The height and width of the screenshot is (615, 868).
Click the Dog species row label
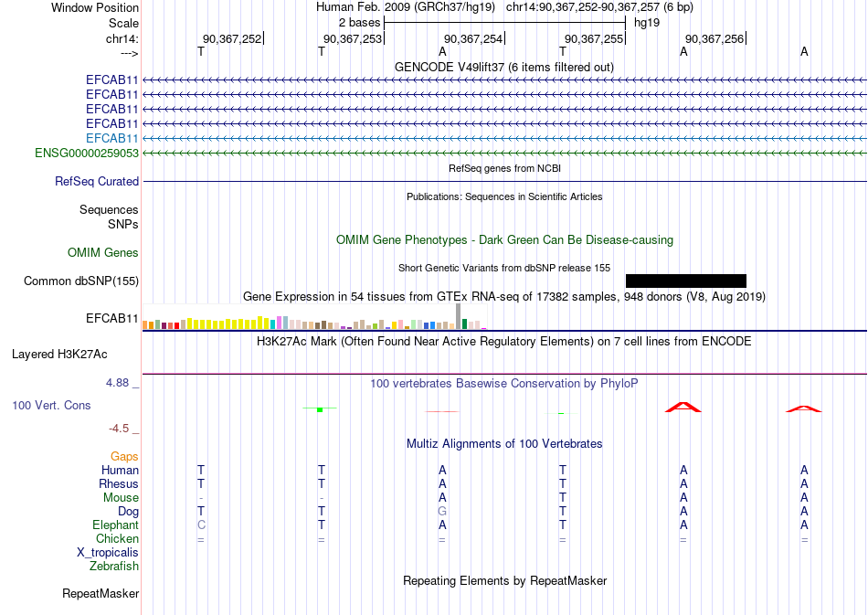point(129,512)
